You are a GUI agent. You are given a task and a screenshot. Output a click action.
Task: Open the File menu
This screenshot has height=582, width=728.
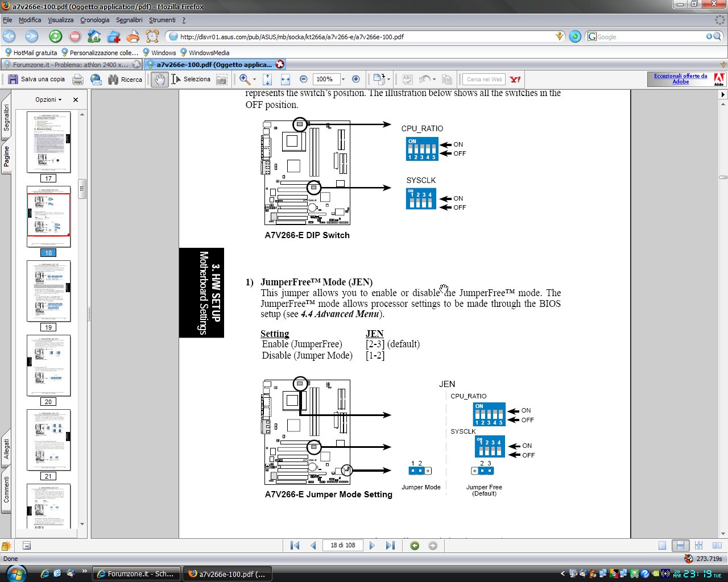(7, 20)
